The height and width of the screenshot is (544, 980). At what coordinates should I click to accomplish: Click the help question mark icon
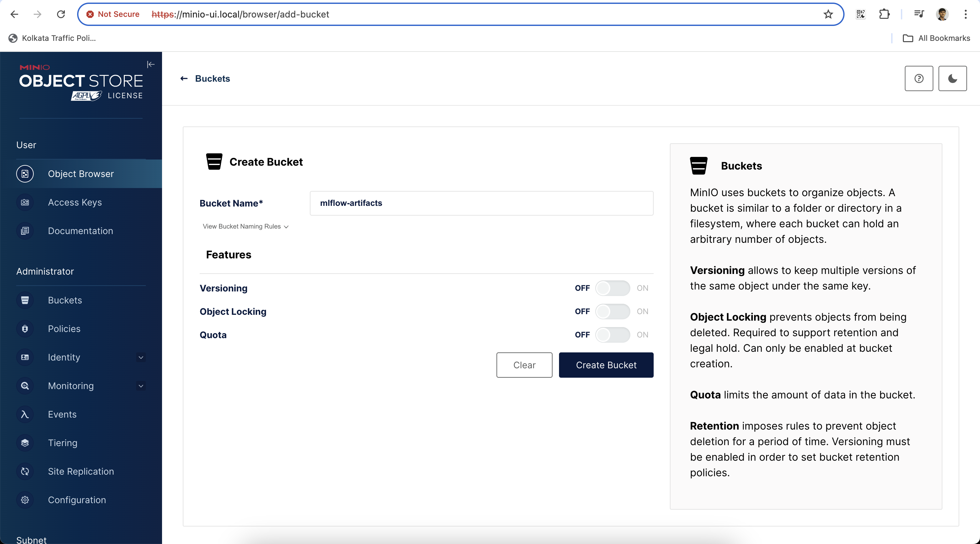pyautogui.click(x=919, y=78)
